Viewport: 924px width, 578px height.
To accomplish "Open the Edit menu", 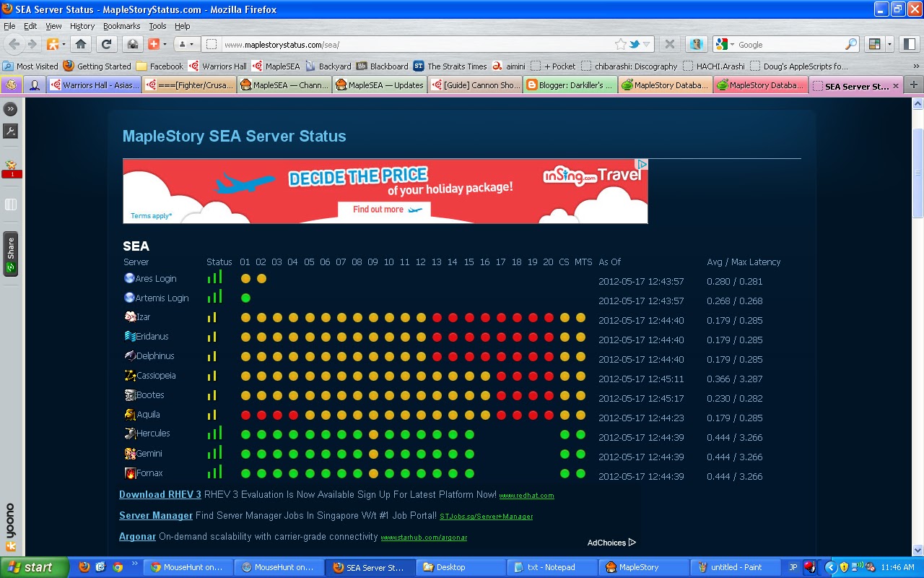I will 30,26.
